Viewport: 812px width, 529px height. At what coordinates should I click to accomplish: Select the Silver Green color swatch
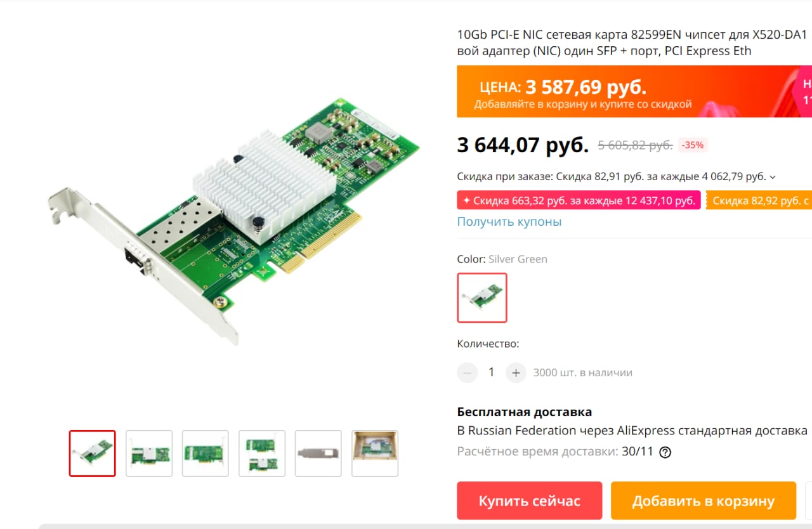pos(482,297)
